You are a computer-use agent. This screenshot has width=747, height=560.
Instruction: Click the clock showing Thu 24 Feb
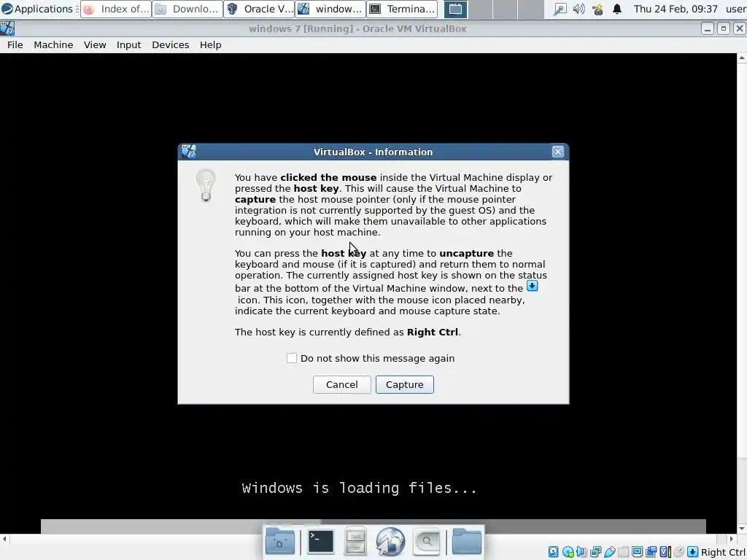coord(676,9)
